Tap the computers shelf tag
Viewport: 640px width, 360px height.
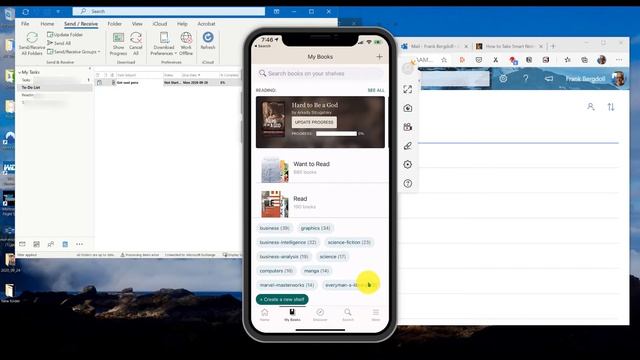(276, 271)
